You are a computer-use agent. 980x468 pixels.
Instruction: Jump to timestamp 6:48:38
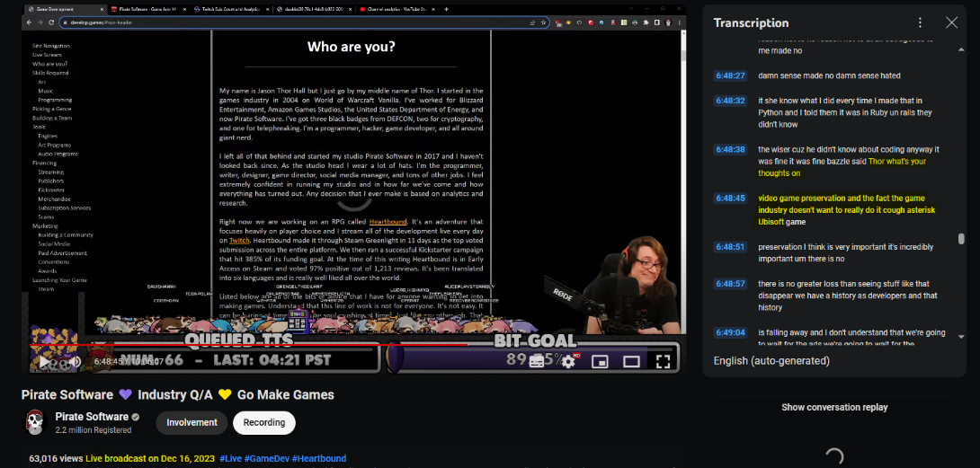click(x=730, y=149)
